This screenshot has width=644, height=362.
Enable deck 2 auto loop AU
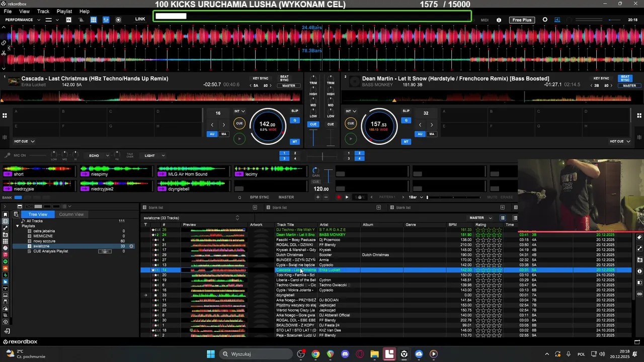point(420,134)
